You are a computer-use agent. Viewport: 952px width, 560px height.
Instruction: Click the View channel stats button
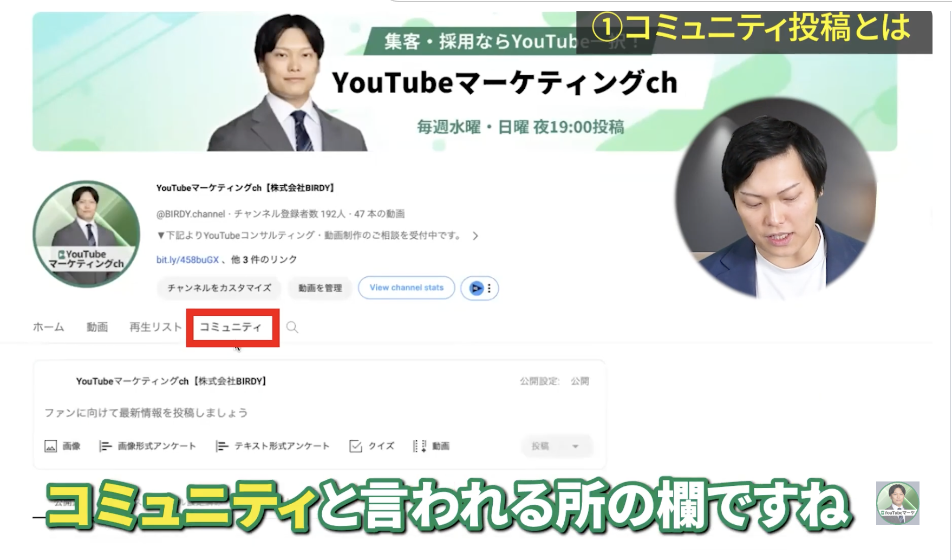click(406, 288)
